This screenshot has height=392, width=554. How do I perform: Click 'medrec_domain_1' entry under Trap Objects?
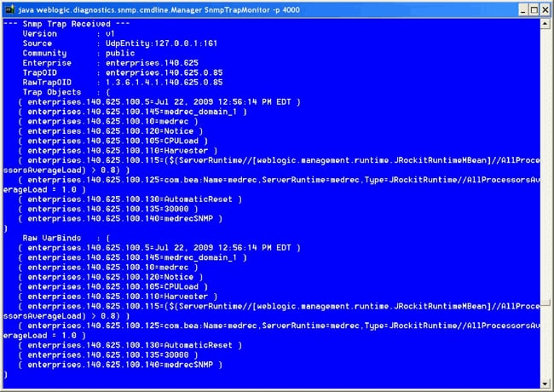coord(132,112)
